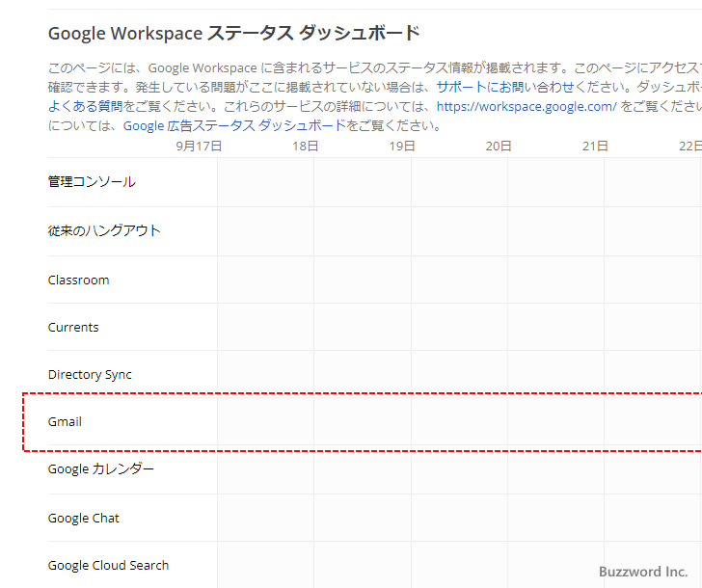Open the よくある質問 link
The image size is (702, 588).
tap(85, 106)
